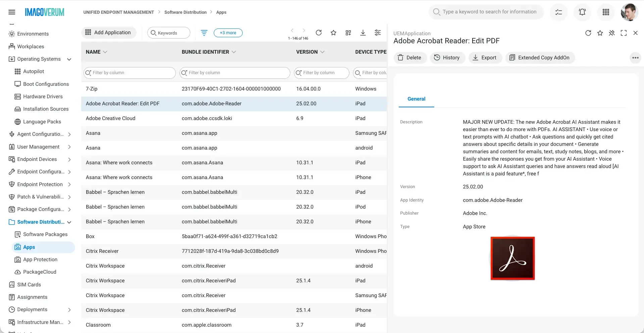
Task: Open the notification bell in the header
Action: (x=582, y=12)
